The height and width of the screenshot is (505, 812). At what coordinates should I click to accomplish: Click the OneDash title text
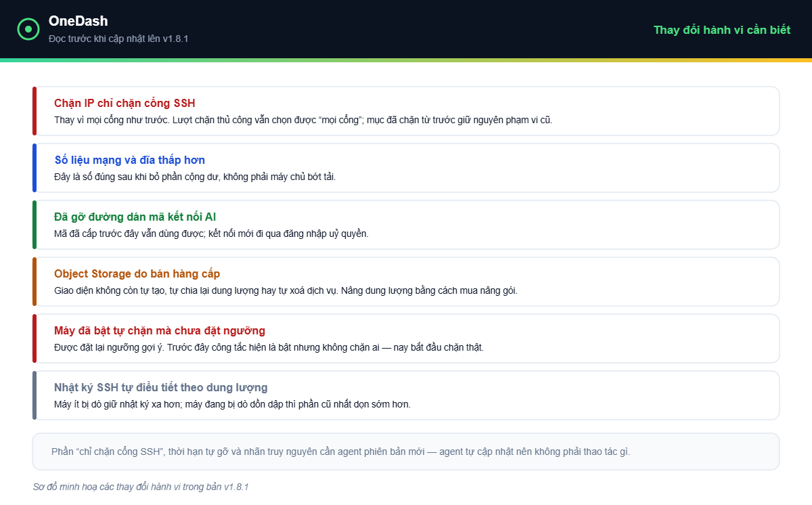[78, 21]
